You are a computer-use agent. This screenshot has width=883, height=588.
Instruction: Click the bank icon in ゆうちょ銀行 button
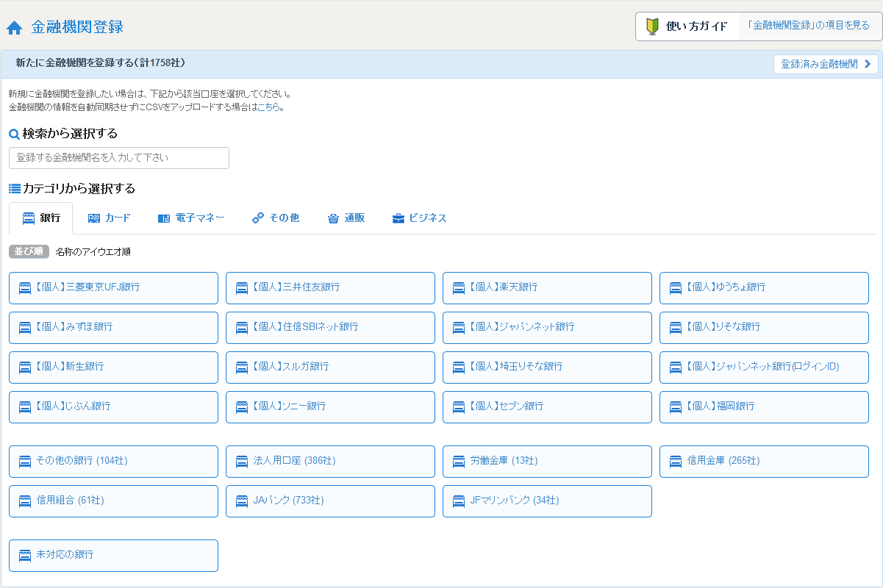point(676,288)
